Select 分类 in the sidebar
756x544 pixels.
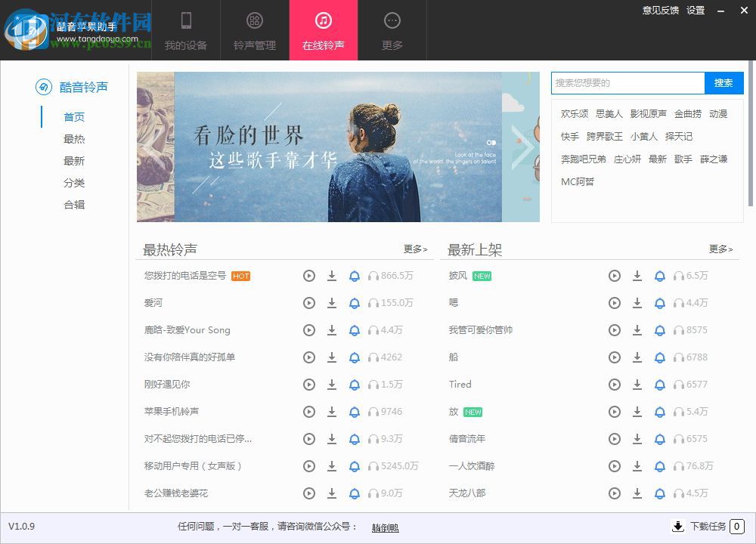point(74,182)
